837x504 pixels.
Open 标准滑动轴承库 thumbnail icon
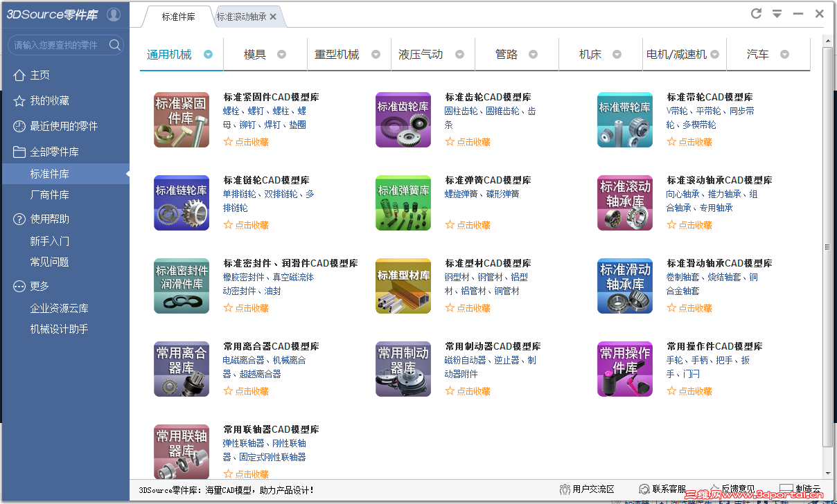click(x=625, y=286)
